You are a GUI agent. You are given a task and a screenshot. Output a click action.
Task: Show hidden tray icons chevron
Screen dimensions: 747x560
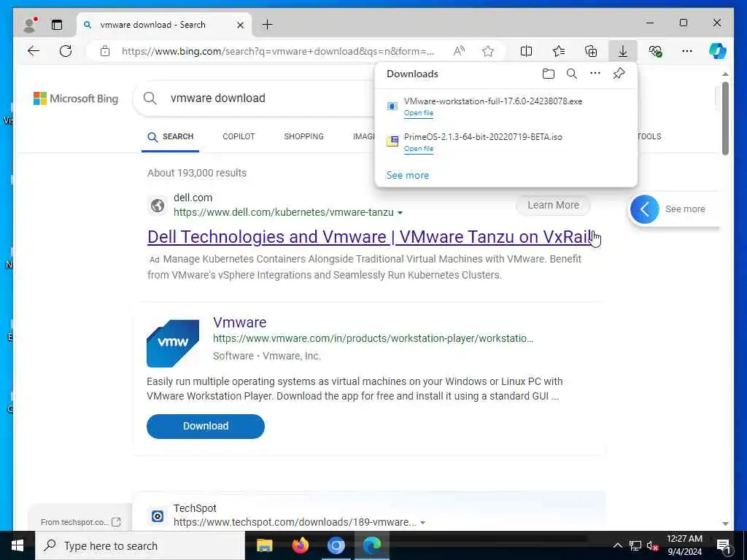click(617, 545)
